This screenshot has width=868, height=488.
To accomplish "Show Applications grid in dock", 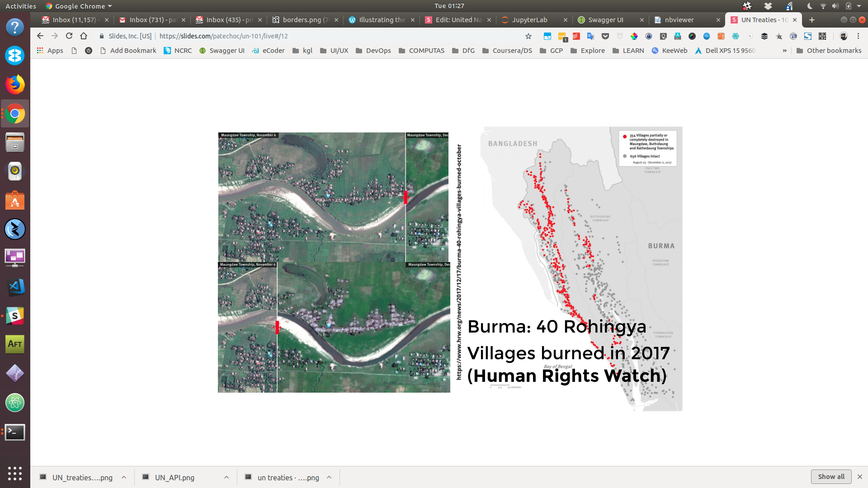I will [x=15, y=473].
